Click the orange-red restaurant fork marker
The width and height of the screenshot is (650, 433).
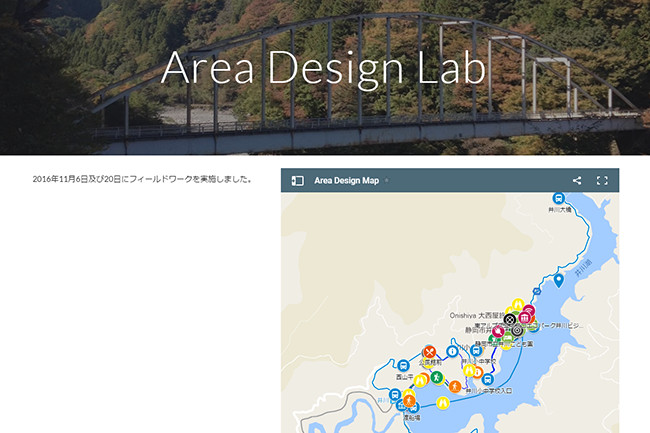[x=429, y=352]
